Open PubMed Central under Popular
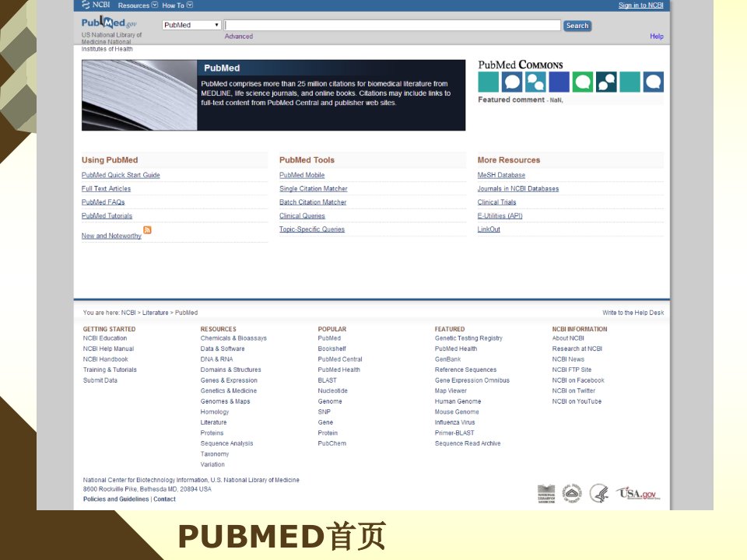This screenshot has height=560, width=747. point(340,359)
